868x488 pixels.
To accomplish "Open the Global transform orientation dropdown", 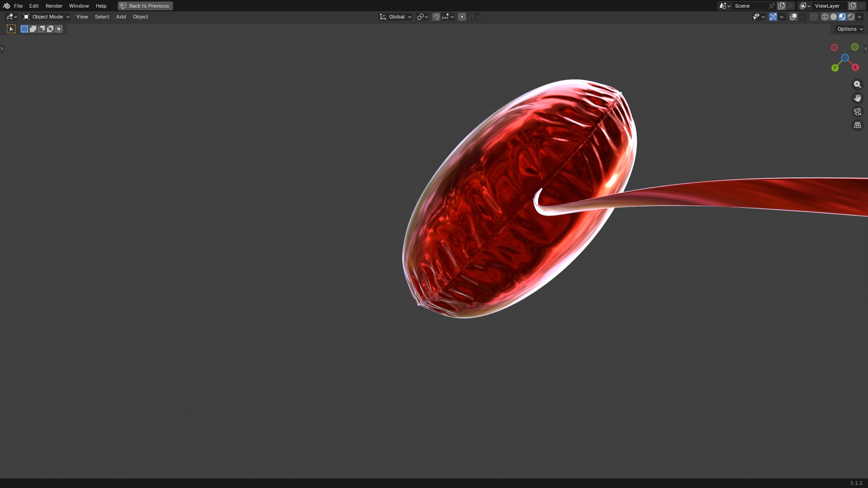I will pyautogui.click(x=396, y=17).
